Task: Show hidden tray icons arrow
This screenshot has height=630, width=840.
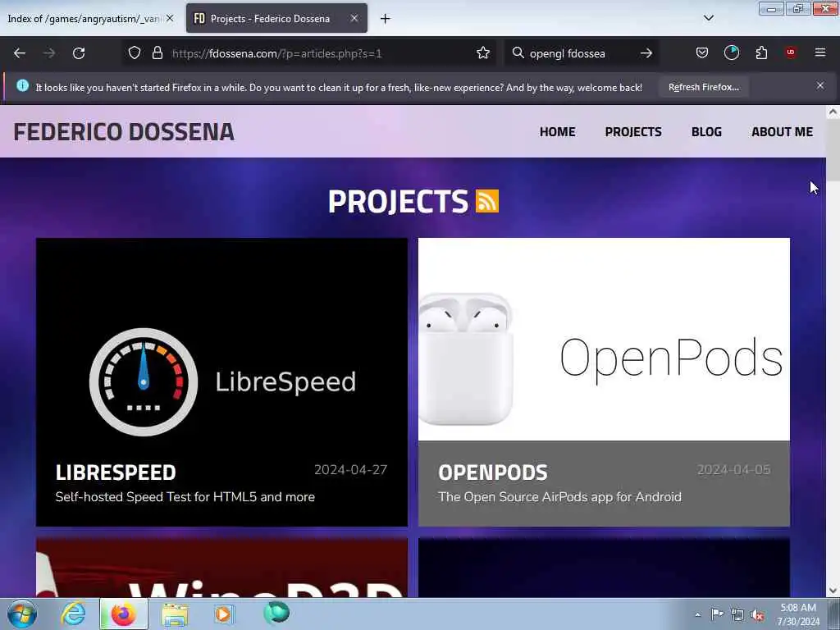Action: point(697,615)
